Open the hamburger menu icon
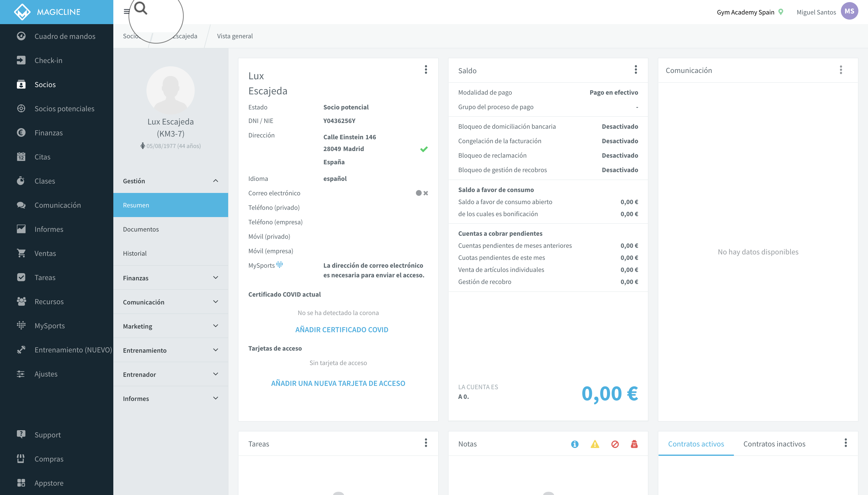 pos(126,12)
